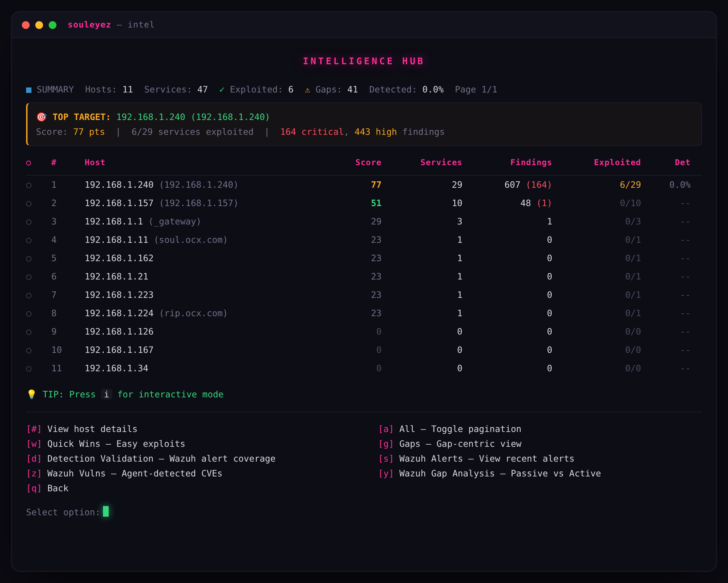Click the score 51 for 192.168.1.157

376,203
